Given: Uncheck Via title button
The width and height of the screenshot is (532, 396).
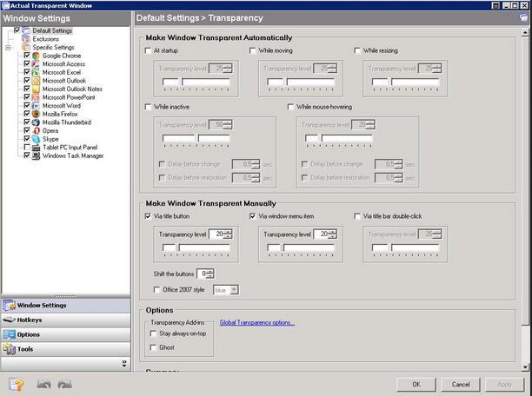Looking at the screenshot, I should (148, 216).
